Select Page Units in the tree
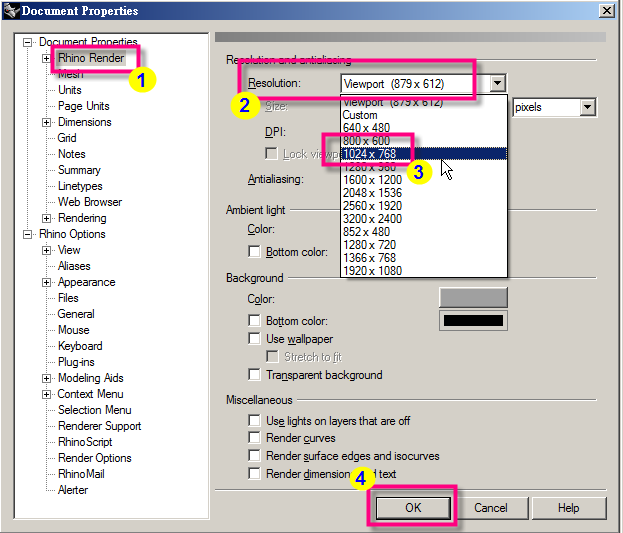 [x=83, y=106]
